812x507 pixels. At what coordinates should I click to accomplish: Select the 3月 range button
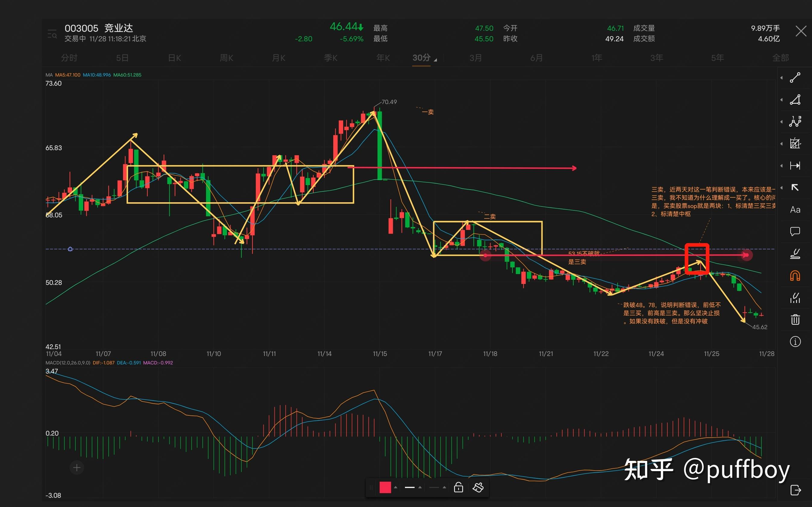(x=475, y=58)
